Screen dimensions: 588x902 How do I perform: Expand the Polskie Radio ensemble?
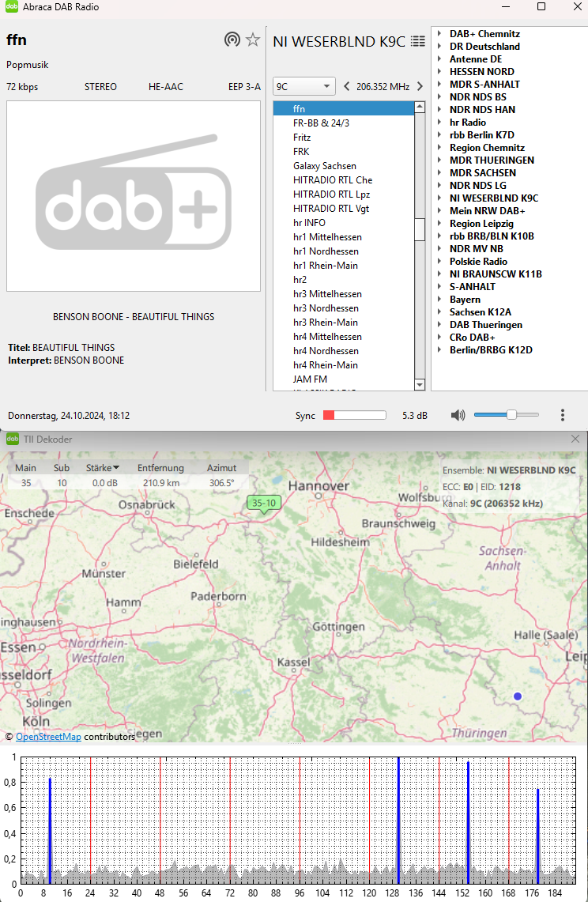coord(439,262)
